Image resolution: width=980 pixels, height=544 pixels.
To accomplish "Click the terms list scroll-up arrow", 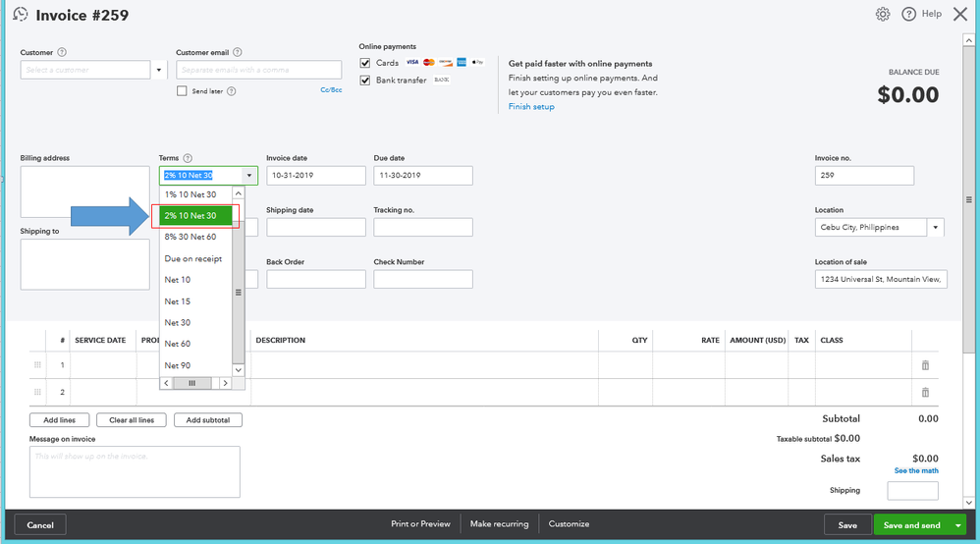I will coord(238,193).
